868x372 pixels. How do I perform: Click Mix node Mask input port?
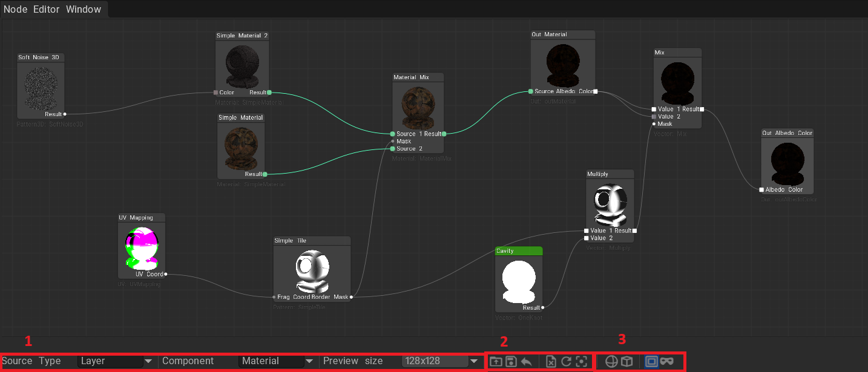[654, 123]
